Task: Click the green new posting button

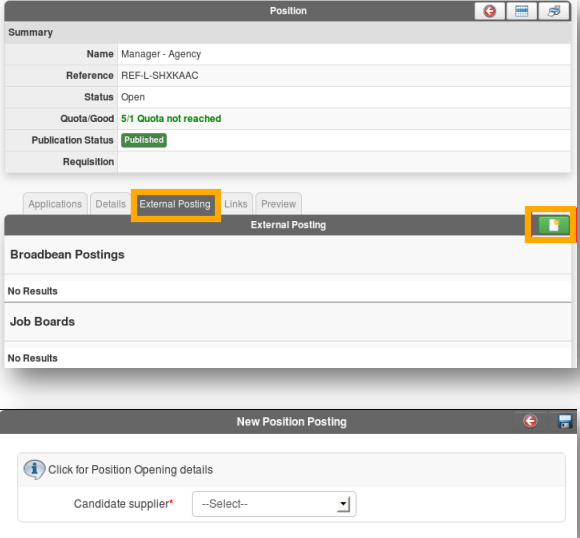Action: click(x=553, y=225)
